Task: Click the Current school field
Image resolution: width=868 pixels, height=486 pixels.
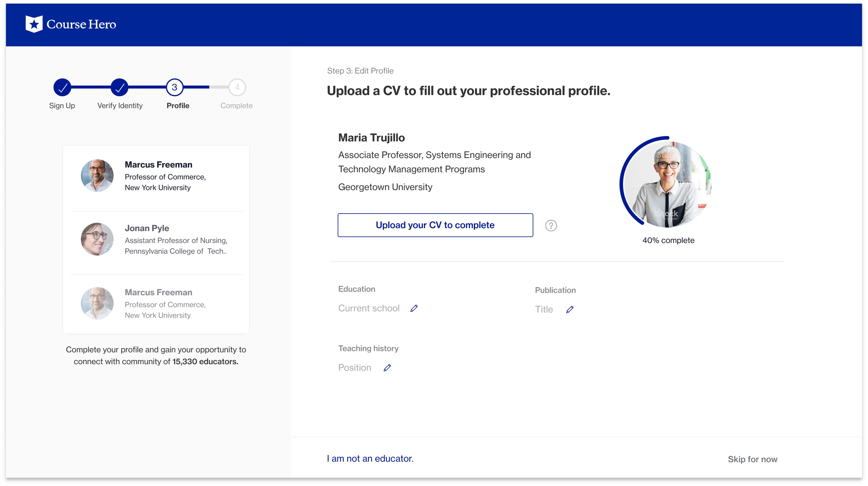Action: tap(369, 308)
